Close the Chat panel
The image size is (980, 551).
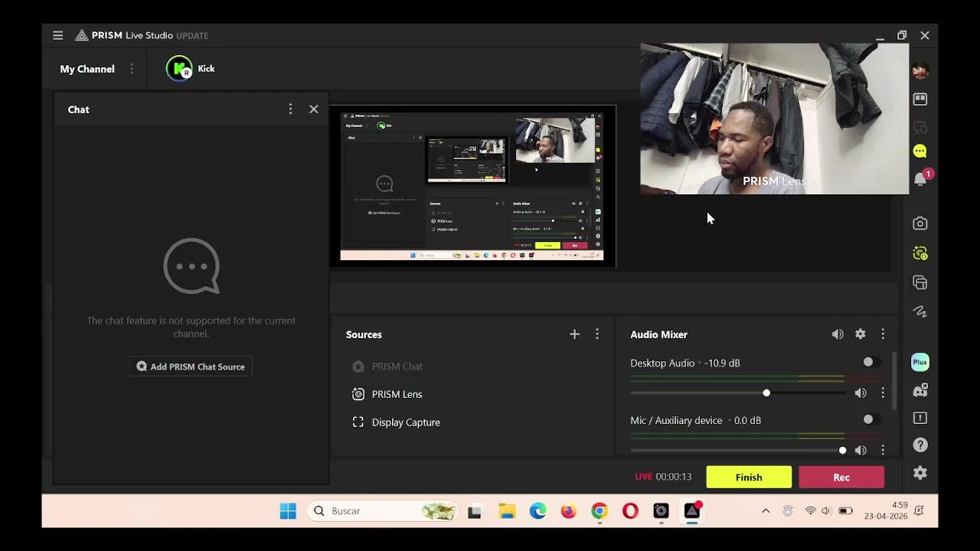pos(314,109)
